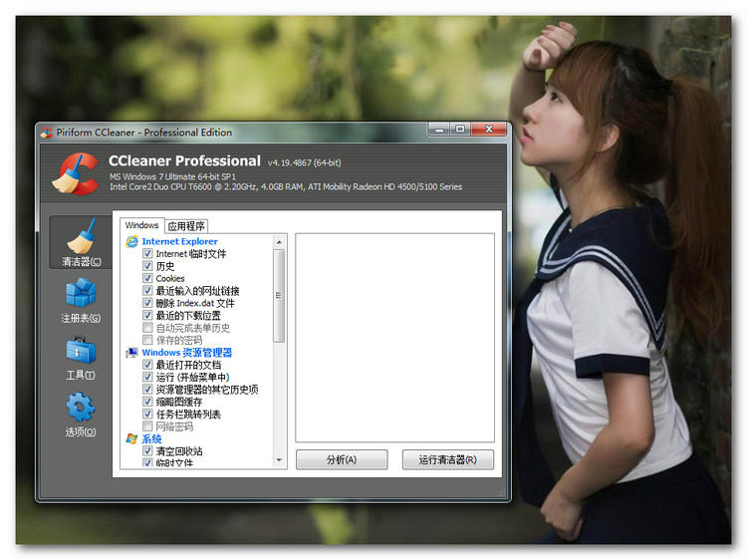Open the Tools (工具) section

pyautogui.click(x=81, y=358)
